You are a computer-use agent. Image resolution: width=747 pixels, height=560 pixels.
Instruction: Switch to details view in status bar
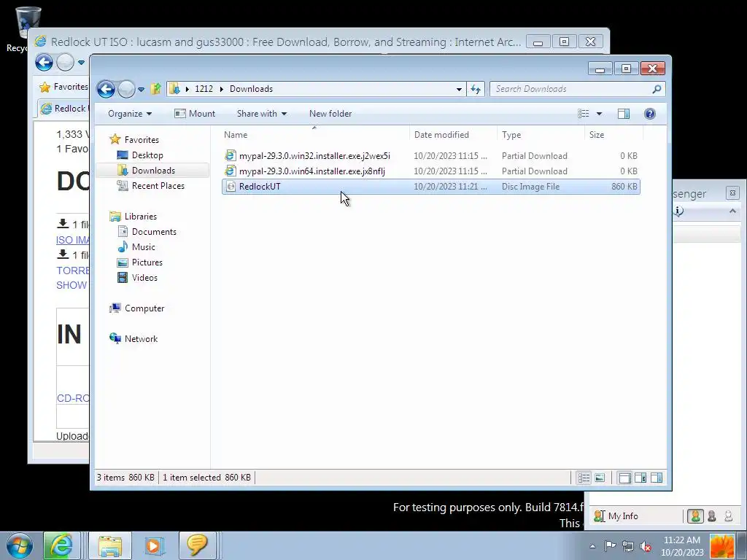point(584,478)
